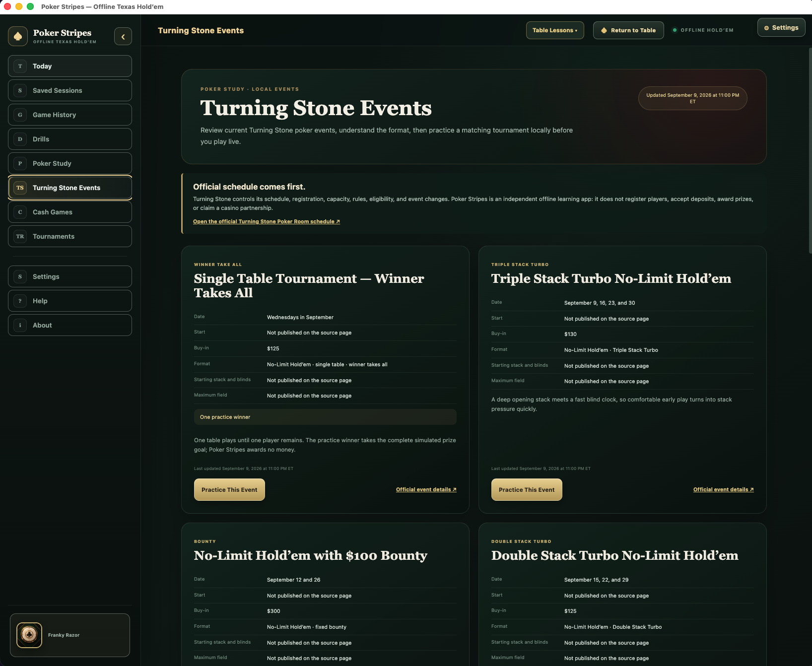Click the S icon beside sidebar Settings
Screen dimensions: 812x666
(x=20, y=276)
